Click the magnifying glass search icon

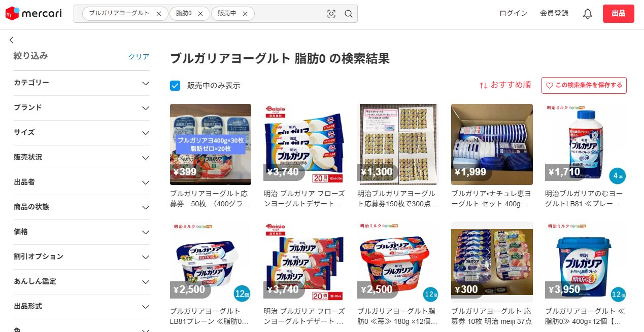point(349,14)
